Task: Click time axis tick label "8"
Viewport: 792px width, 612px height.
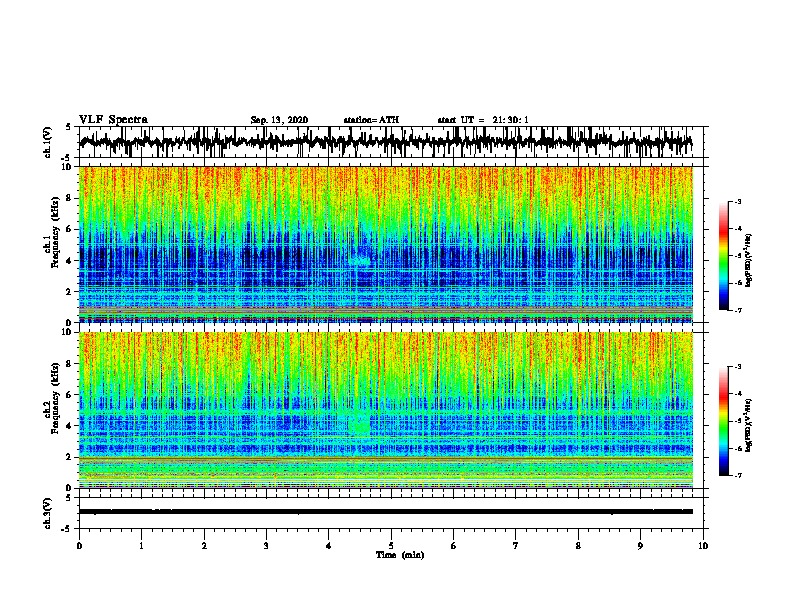Action: tap(578, 546)
